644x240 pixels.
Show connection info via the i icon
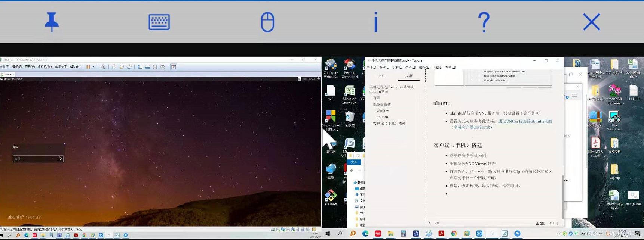pyautogui.click(x=376, y=22)
